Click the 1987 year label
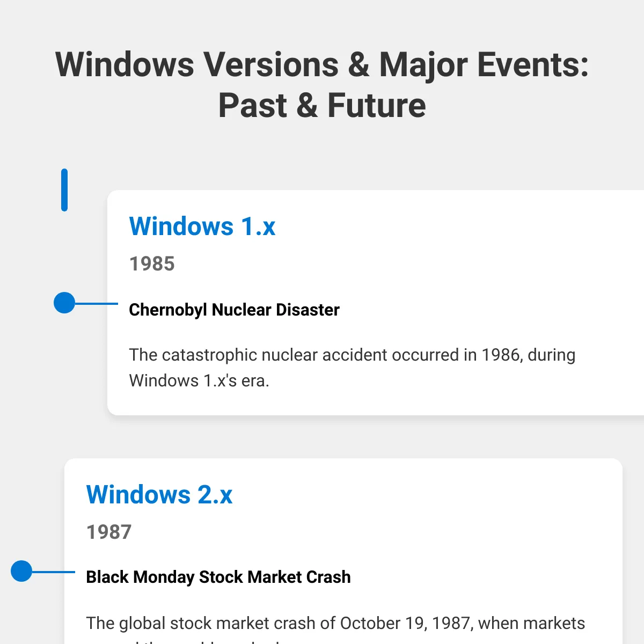644x644 pixels. tap(109, 532)
